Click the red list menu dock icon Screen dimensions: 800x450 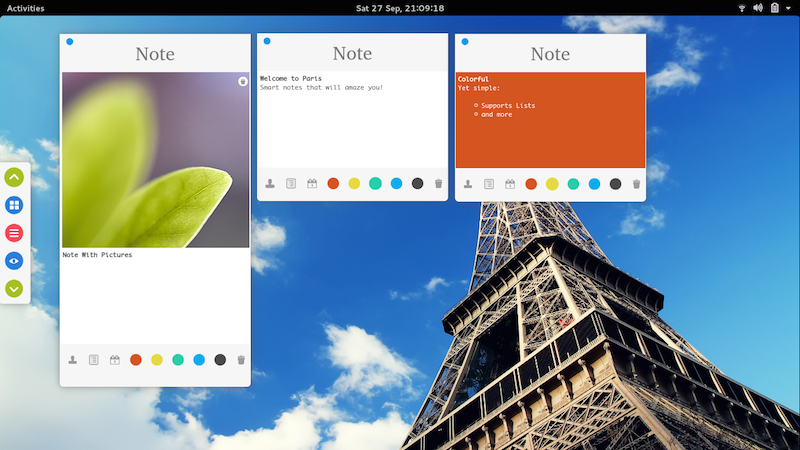point(14,233)
